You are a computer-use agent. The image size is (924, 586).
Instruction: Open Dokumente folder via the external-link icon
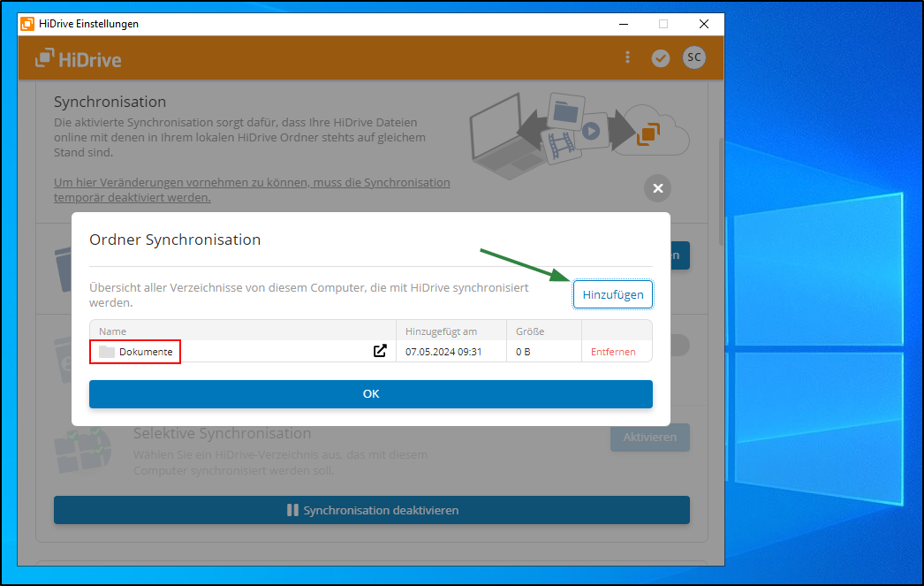380,350
